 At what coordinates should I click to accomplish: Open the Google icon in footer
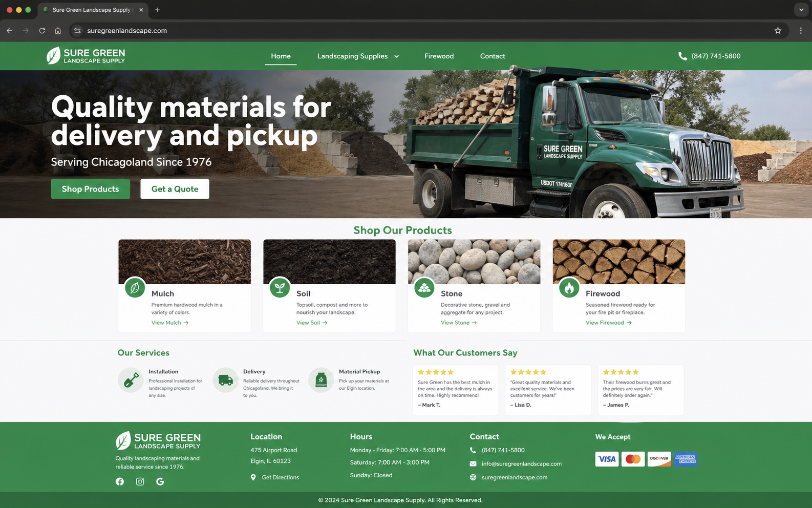pos(160,481)
